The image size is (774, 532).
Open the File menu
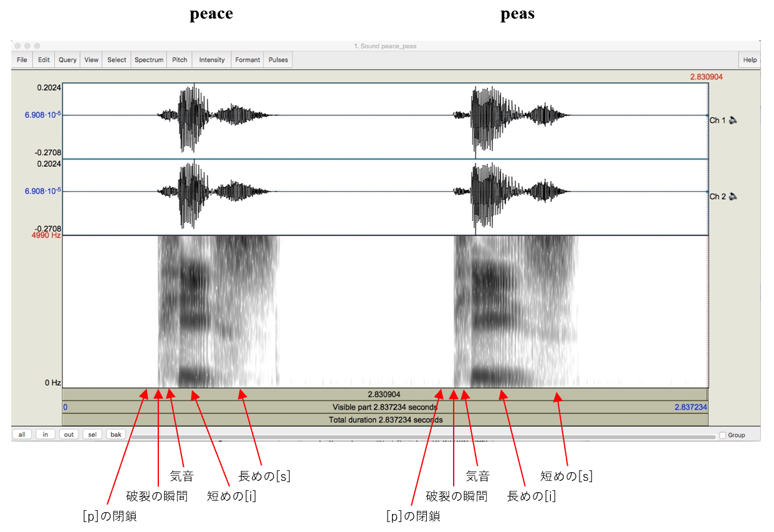click(22, 60)
